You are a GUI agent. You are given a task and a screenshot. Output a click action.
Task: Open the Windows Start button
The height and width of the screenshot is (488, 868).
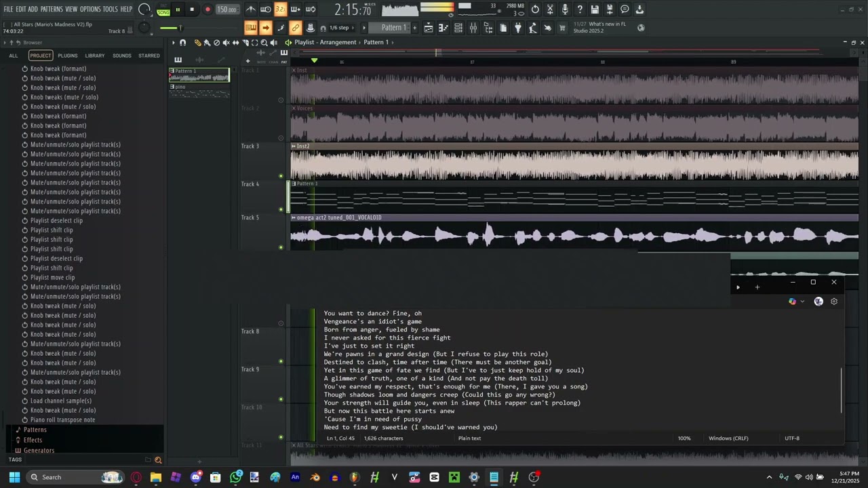[x=14, y=477]
